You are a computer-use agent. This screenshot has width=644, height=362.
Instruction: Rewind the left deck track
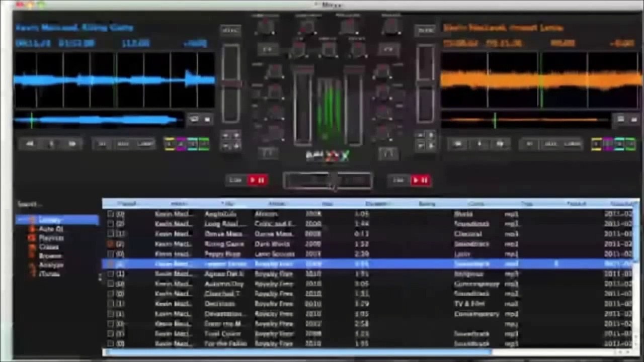coord(30,144)
